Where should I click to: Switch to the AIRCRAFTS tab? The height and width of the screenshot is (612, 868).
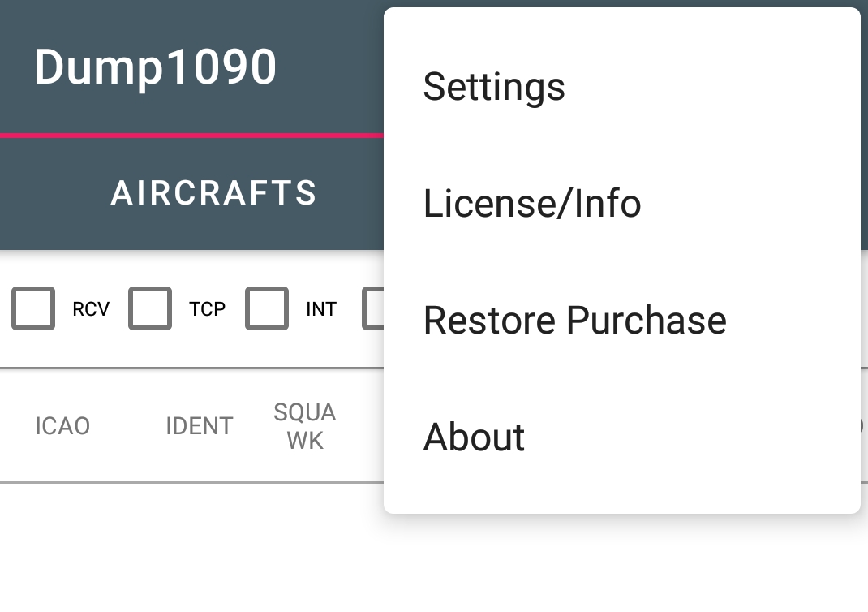point(214,192)
